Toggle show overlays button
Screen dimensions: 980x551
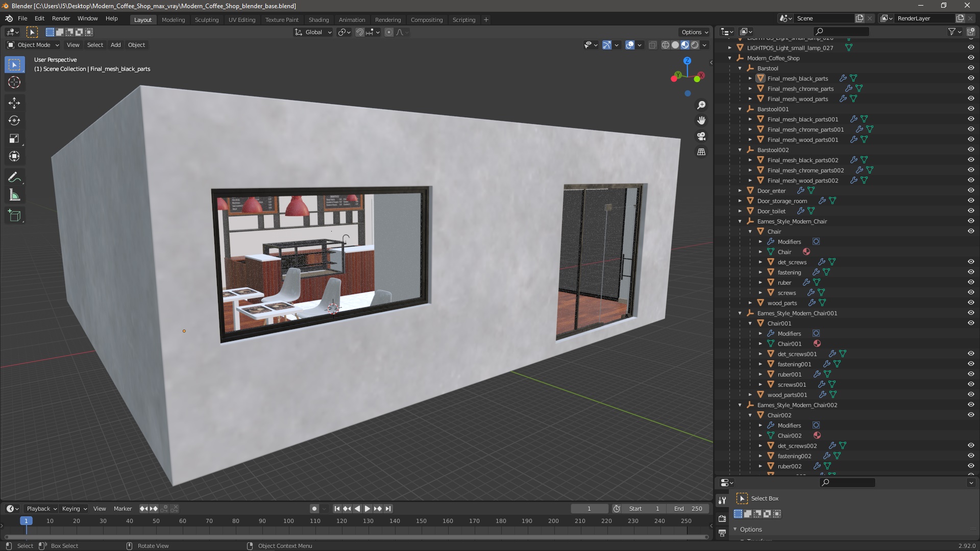click(630, 45)
